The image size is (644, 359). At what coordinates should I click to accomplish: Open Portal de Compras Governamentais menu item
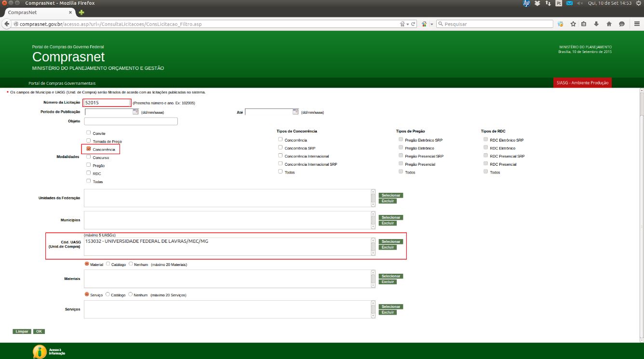tap(62, 83)
